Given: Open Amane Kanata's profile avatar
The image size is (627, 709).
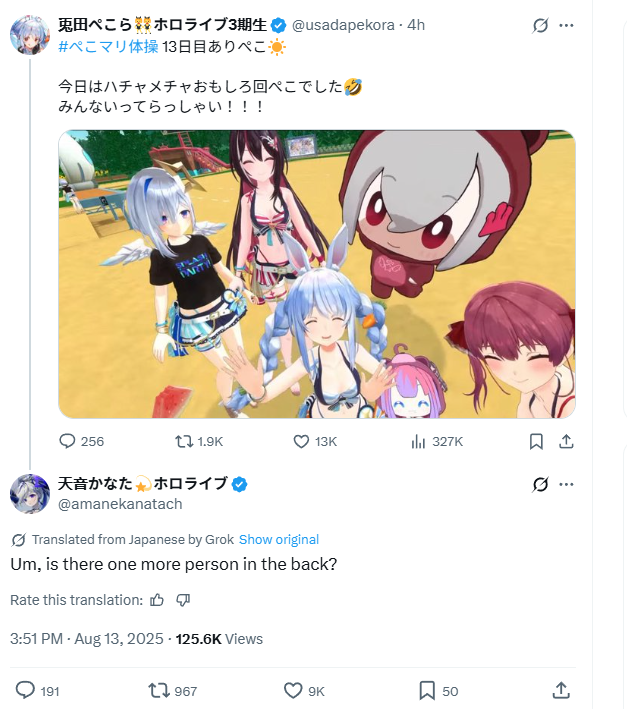Looking at the screenshot, I should pyautogui.click(x=30, y=494).
